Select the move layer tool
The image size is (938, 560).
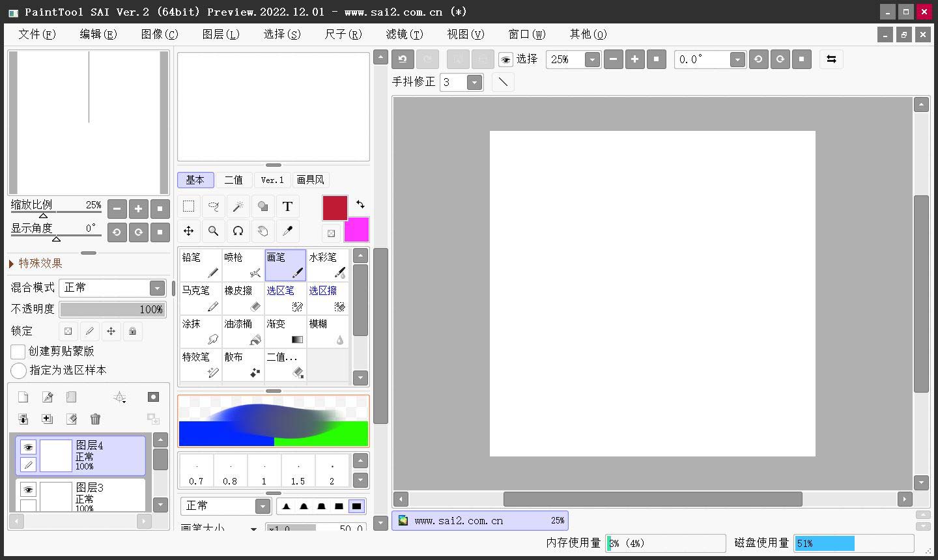click(x=189, y=231)
